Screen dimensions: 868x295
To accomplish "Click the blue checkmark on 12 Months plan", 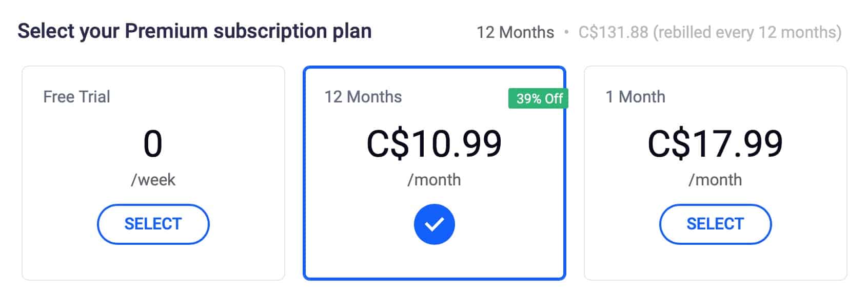I will pos(434,224).
